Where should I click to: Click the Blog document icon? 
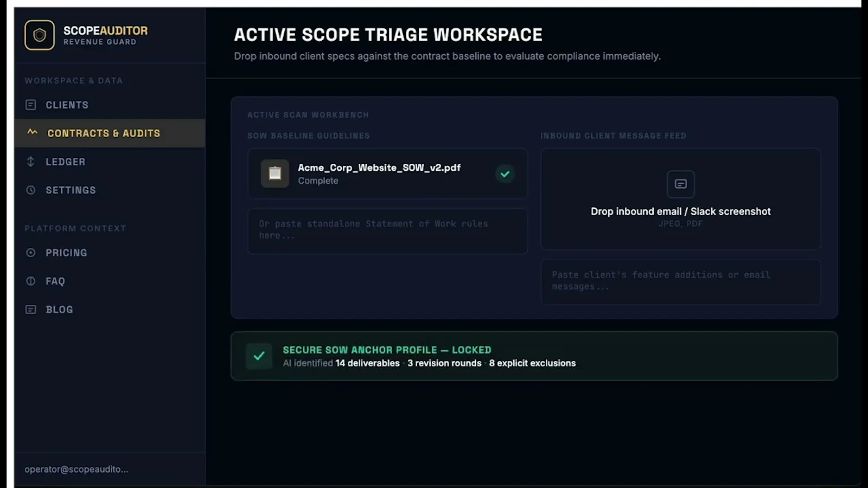31,309
